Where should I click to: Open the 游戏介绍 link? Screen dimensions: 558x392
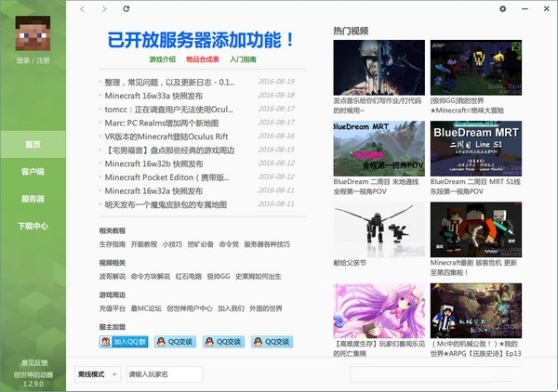(162, 59)
